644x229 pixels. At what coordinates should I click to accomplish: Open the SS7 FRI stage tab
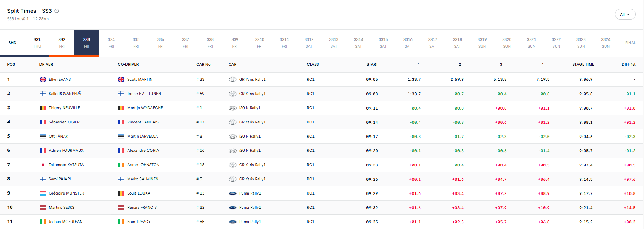(x=186, y=43)
